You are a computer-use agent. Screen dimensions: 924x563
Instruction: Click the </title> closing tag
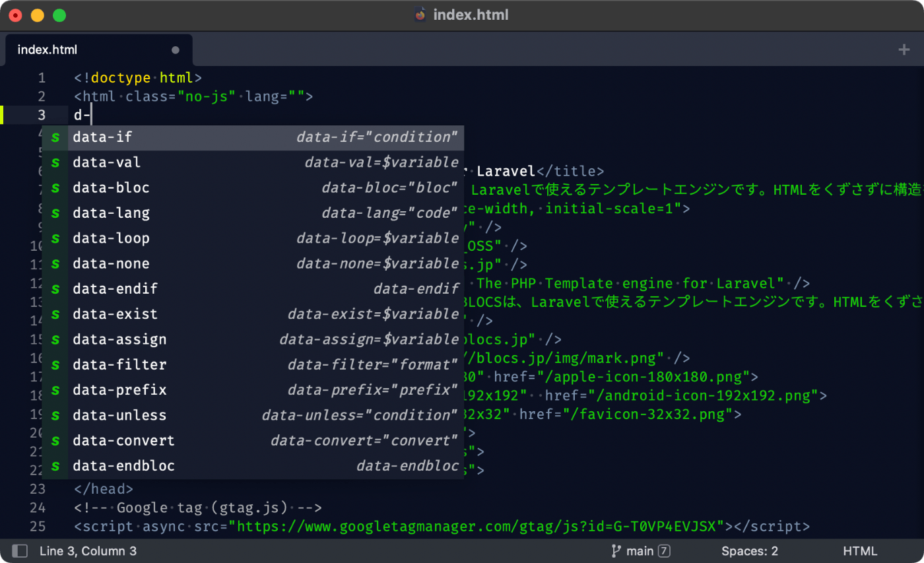point(571,172)
